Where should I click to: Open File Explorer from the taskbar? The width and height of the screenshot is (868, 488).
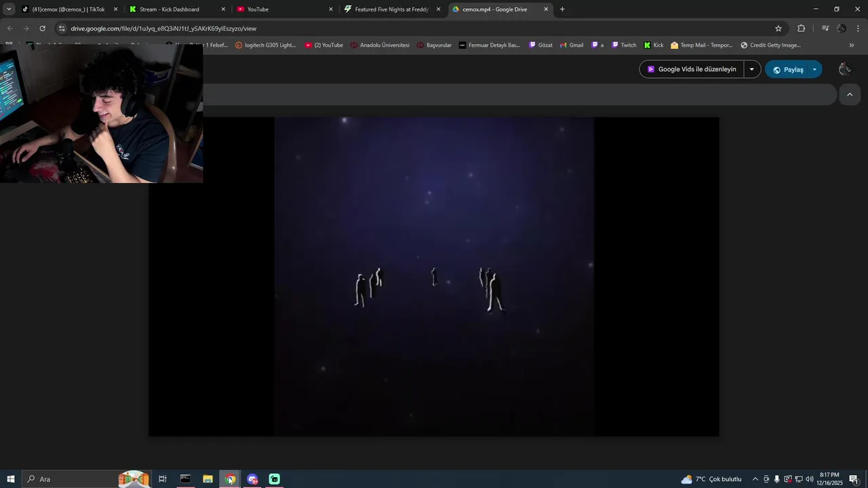(208, 479)
